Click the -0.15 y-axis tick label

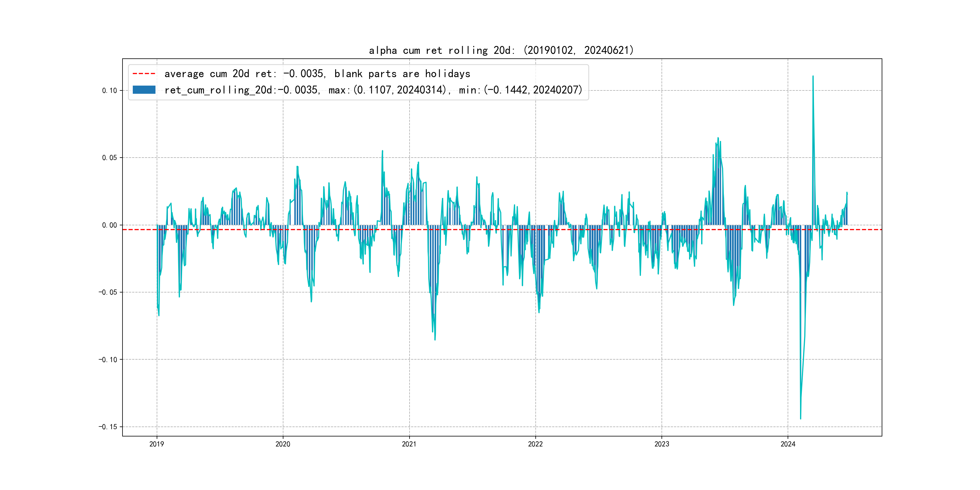108,426
